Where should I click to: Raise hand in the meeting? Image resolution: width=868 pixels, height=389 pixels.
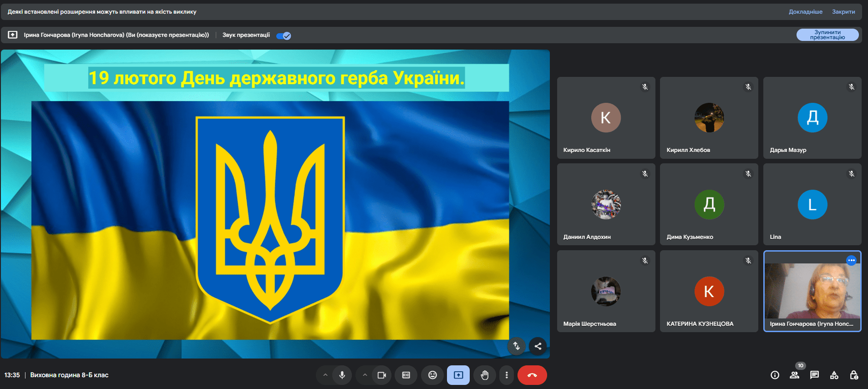[x=485, y=375]
